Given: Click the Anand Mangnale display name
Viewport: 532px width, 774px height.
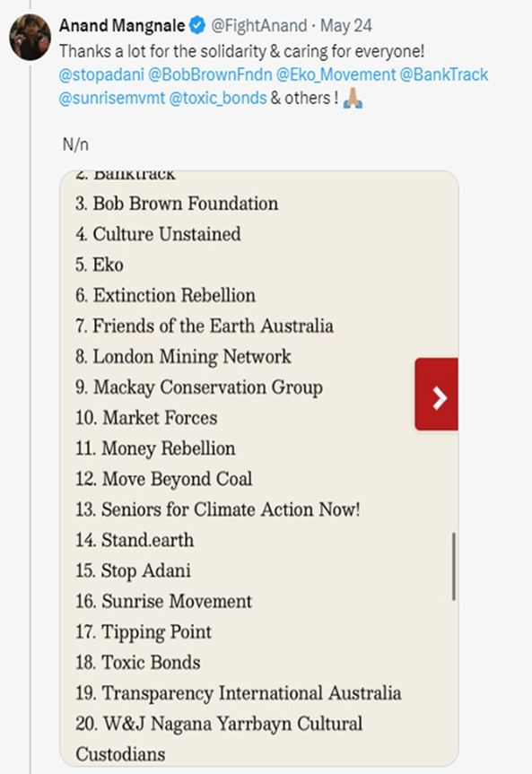Looking at the screenshot, I should tap(123, 25).
